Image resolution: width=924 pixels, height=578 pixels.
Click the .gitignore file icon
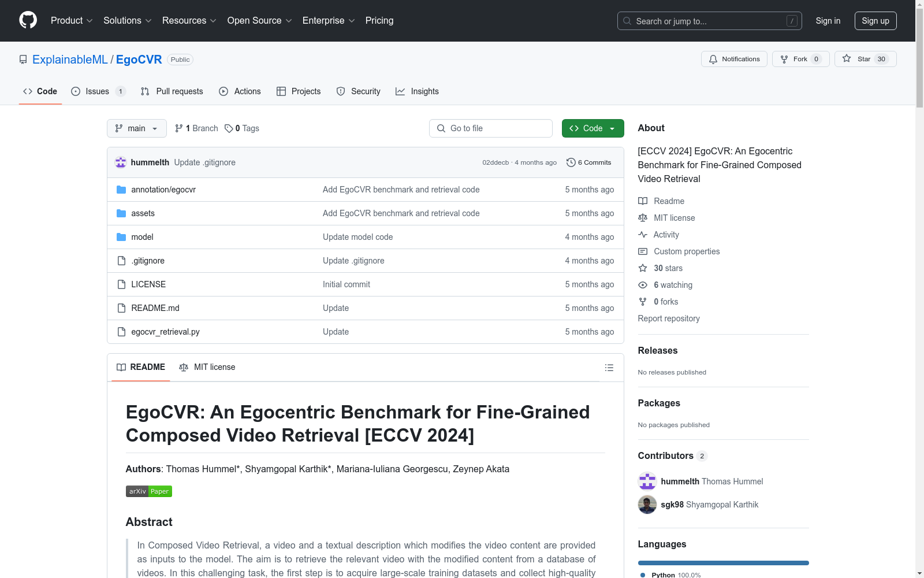(121, 261)
